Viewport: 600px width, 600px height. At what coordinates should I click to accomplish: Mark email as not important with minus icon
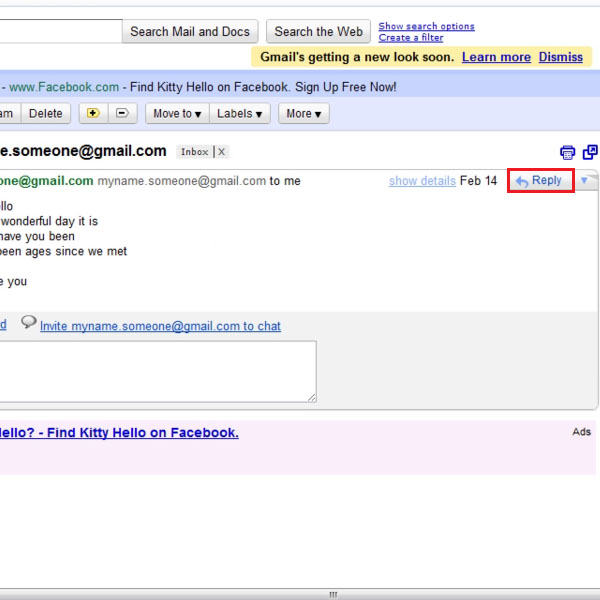pos(122,113)
